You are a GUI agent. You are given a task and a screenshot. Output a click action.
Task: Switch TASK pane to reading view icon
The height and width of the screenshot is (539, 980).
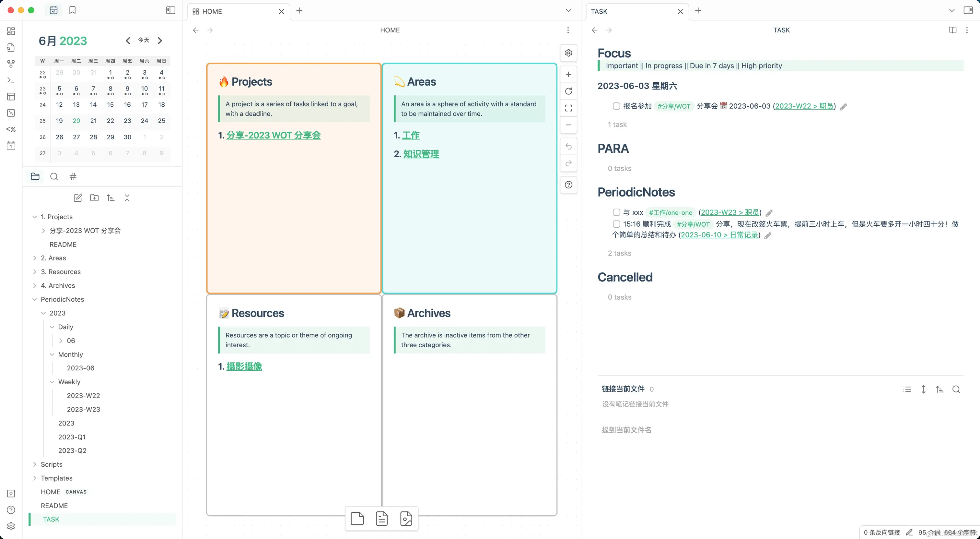[952, 30]
